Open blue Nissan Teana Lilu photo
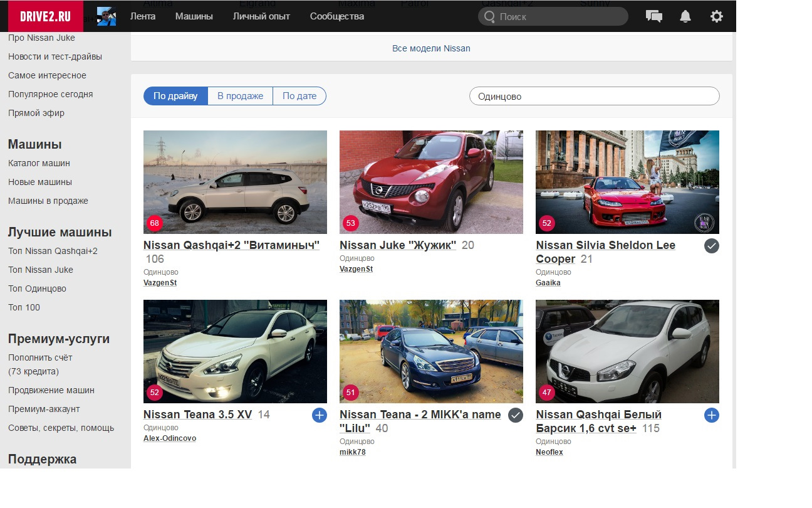The height and width of the screenshot is (508, 812). coord(431,351)
